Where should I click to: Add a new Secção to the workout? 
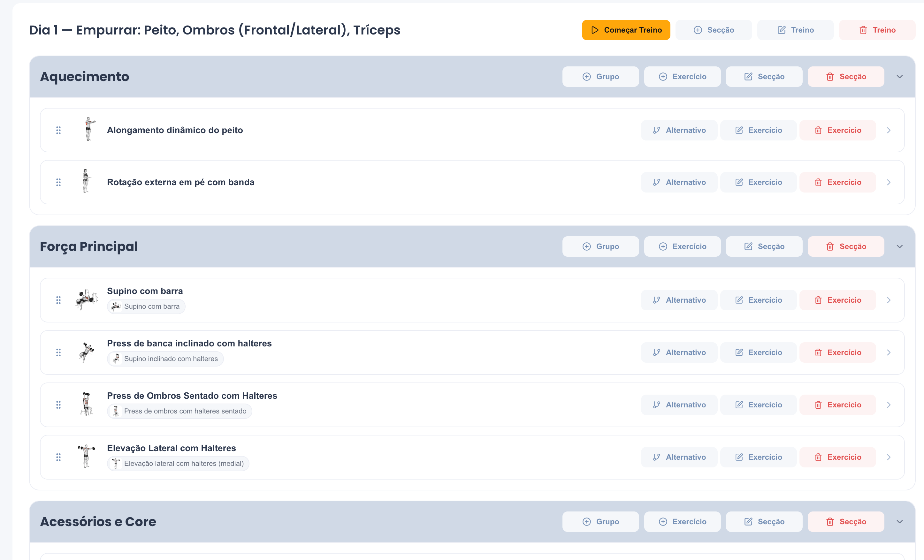713,30
